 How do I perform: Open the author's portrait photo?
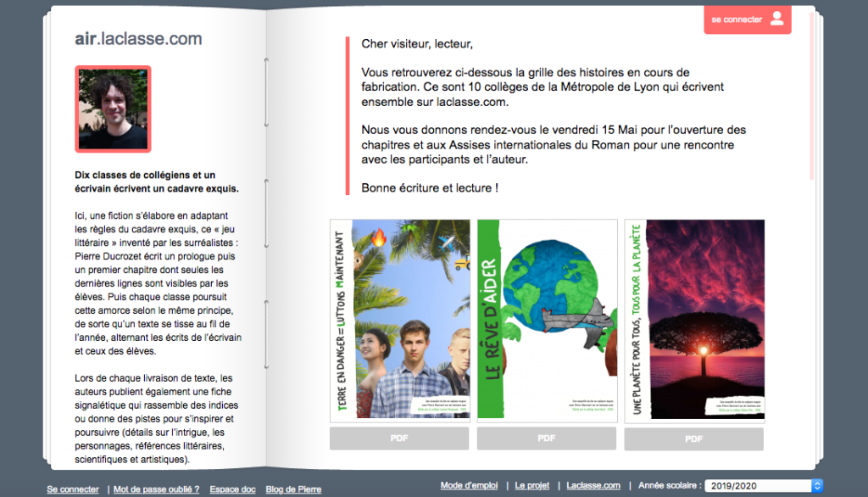pos(113,109)
